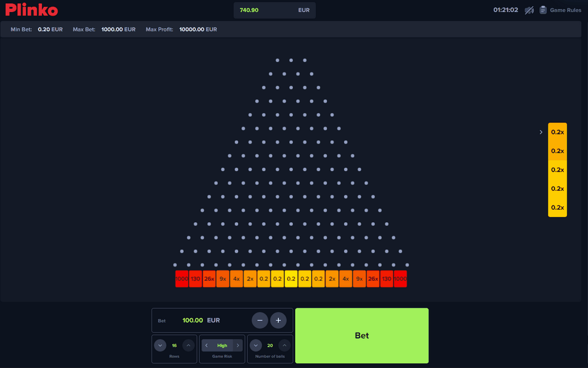The image size is (588, 368).
Task: Select the leftmost 1000x multiplier slot
Action: click(x=181, y=278)
